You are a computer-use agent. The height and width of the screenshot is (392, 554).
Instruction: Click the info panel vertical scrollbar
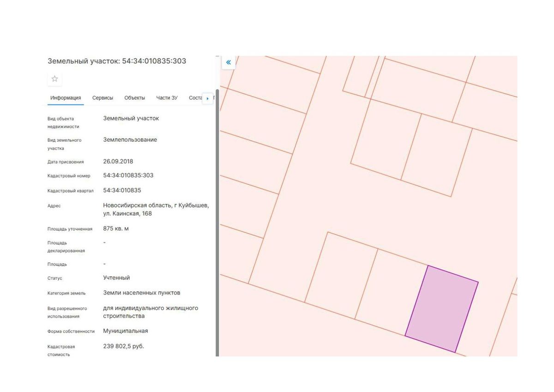click(217, 223)
